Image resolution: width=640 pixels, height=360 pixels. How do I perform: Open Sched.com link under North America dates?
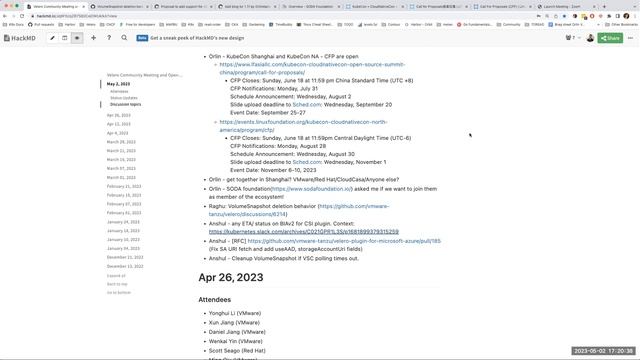tap(307, 162)
